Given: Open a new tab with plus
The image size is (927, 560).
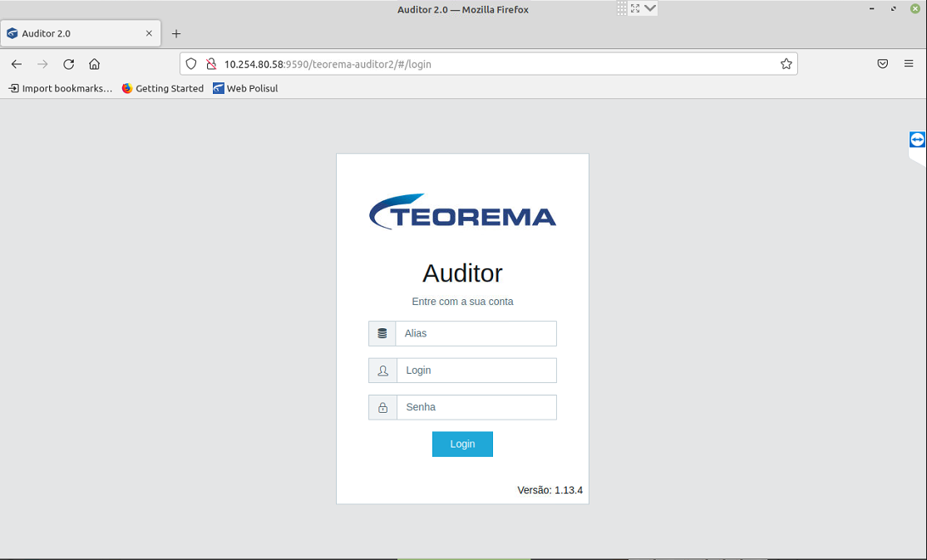Looking at the screenshot, I should [x=176, y=34].
